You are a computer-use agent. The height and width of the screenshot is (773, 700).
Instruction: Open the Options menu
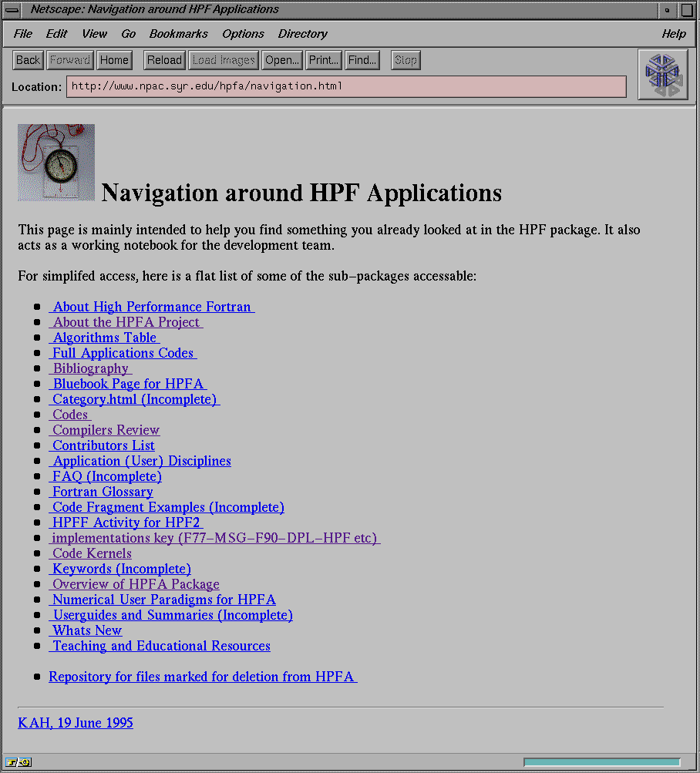click(x=243, y=33)
